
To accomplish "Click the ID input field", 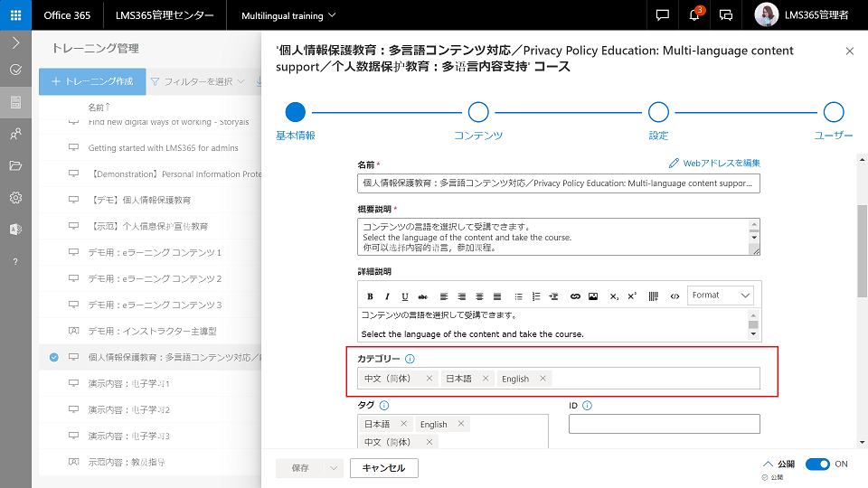I will [x=665, y=424].
